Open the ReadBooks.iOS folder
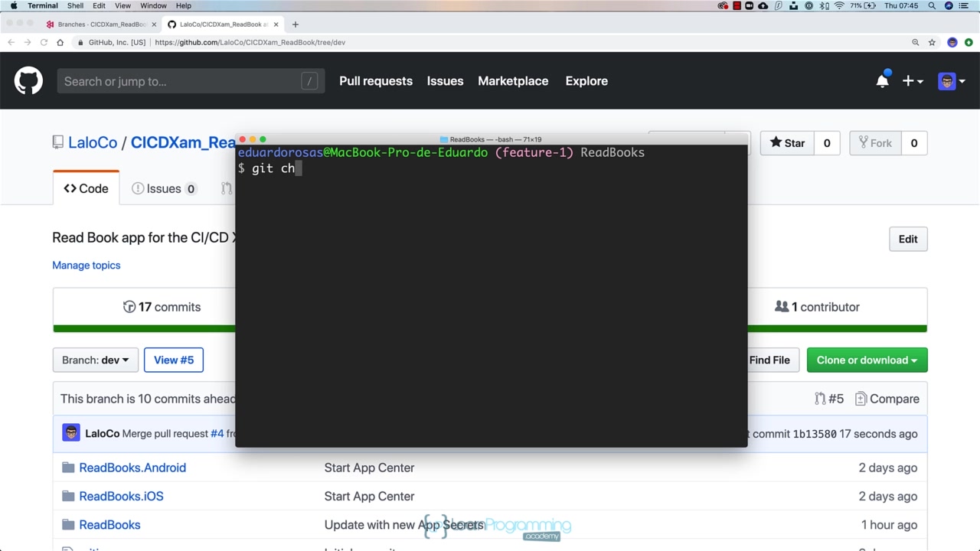 click(121, 496)
